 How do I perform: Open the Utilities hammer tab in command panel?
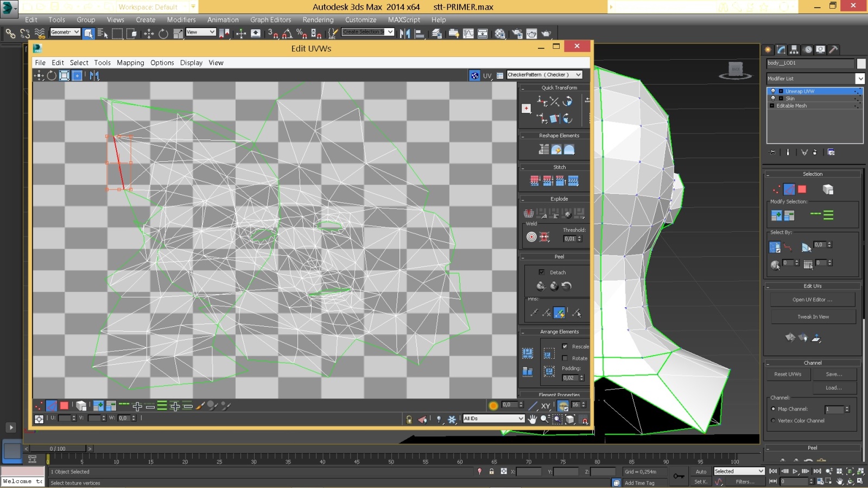pyautogui.click(x=833, y=49)
